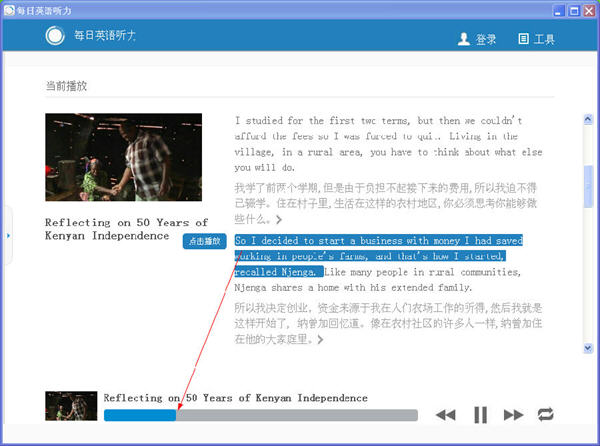Image resolution: width=600 pixels, height=446 pixels.
Task: Click the 当前播放 heading
Action: 66,86
